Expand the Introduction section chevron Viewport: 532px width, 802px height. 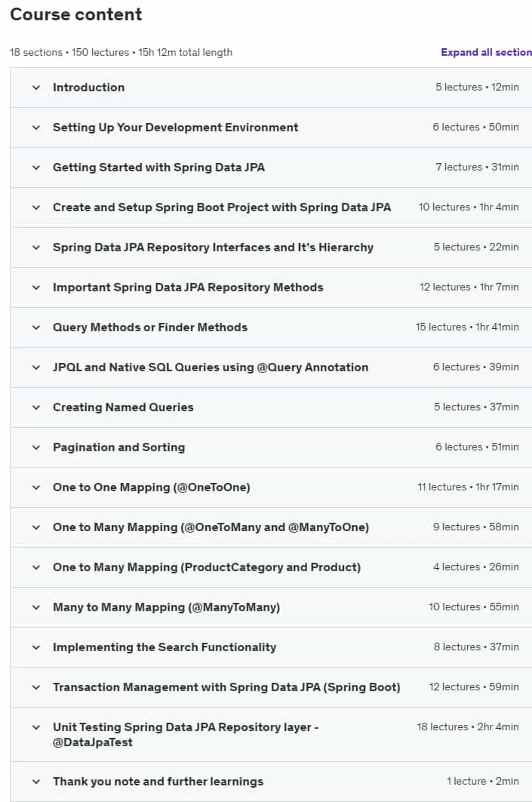[36, 88]
